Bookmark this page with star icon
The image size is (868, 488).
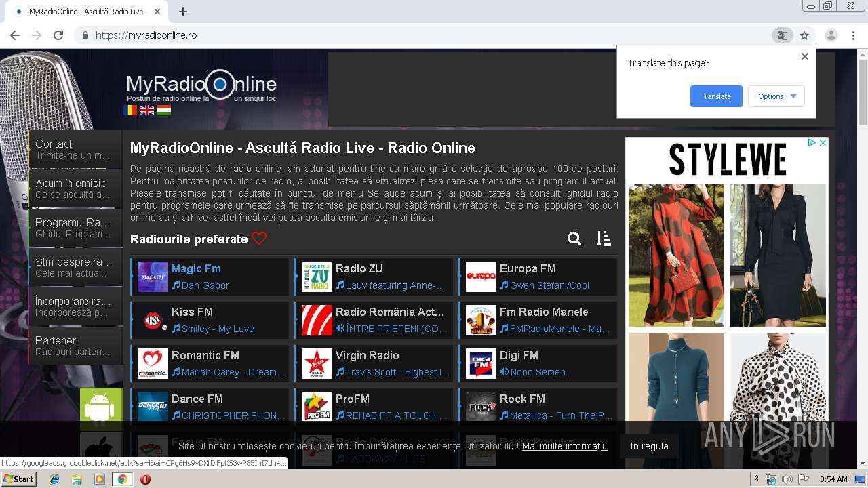[x=804, y=35]
